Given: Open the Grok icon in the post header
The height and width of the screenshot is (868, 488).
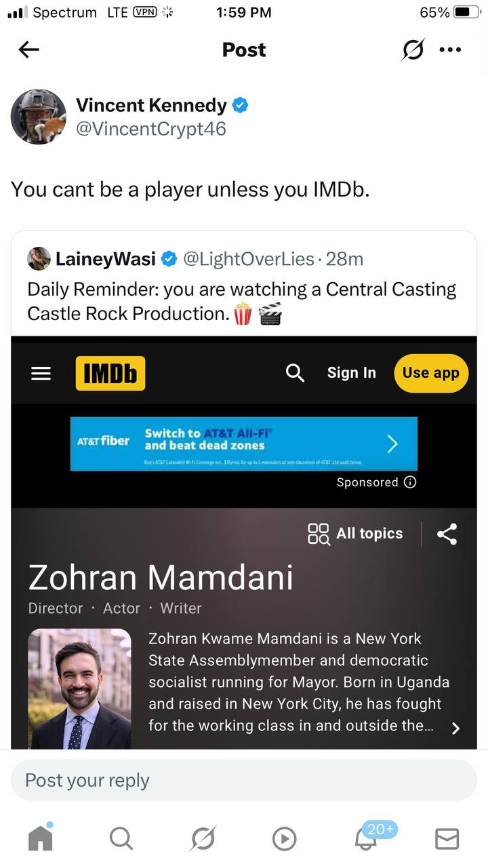Looking at the screenshot, I should point(412,50).
